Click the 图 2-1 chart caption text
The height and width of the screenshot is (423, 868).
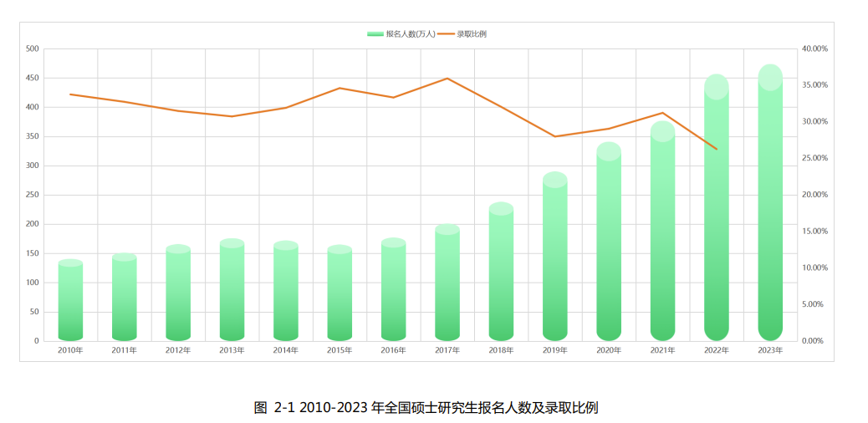tap(426, 408)
